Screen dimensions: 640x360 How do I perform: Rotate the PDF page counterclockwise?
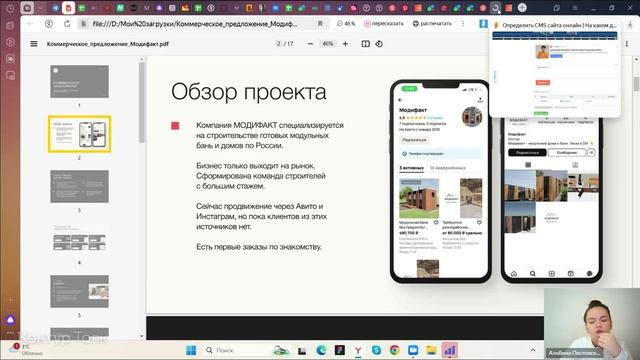[379, 44]
